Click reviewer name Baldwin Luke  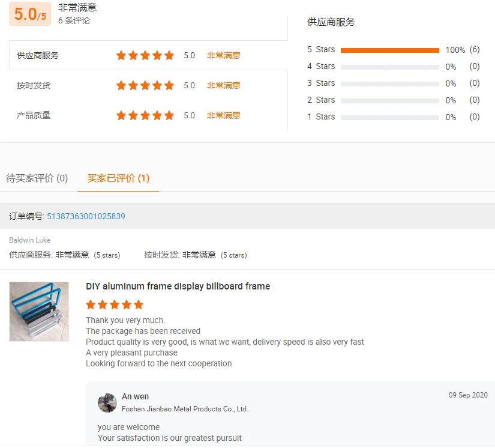29,240
